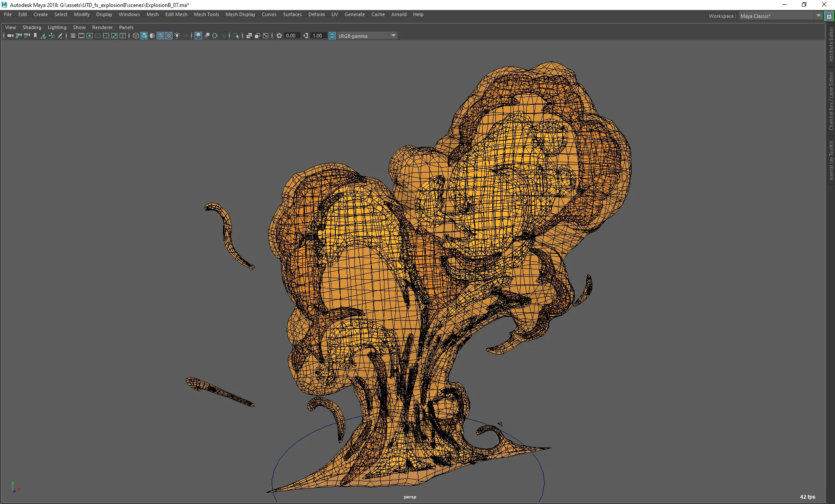Toggle the Safe Action display

[x=114, y=36]
